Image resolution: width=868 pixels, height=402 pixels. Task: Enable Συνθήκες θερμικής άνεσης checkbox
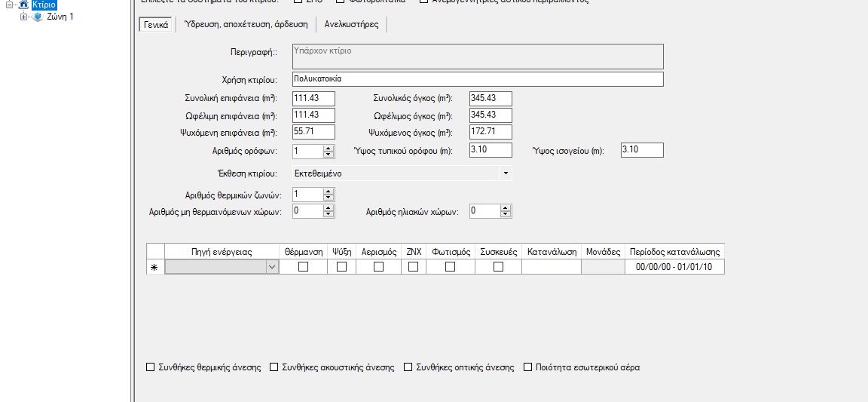[150, 367]
